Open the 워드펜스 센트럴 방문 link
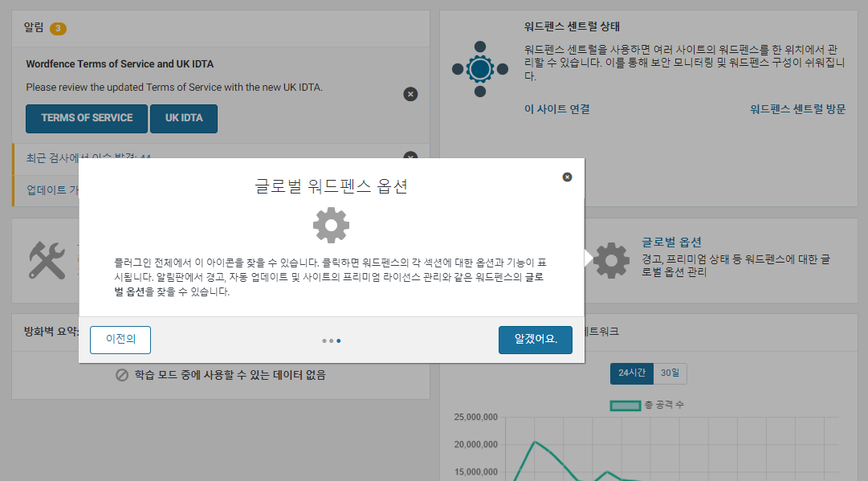 (x=797, y=109)
